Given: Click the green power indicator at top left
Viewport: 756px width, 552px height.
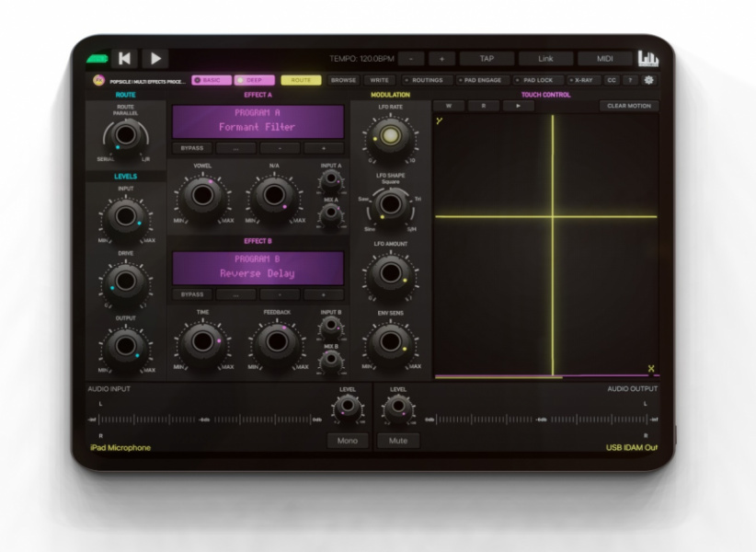Looking at the screenshot, I should [x=97, y=59].
